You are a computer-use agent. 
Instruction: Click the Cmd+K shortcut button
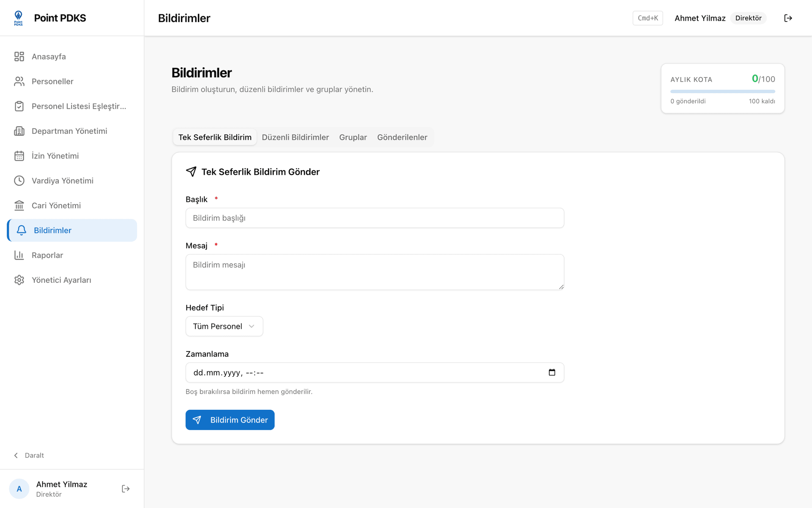coord(648,18)
